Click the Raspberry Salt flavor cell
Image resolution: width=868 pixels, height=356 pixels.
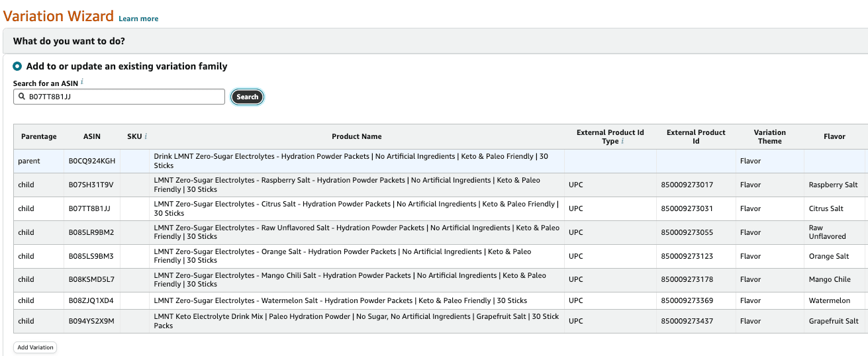coord(834,185)
